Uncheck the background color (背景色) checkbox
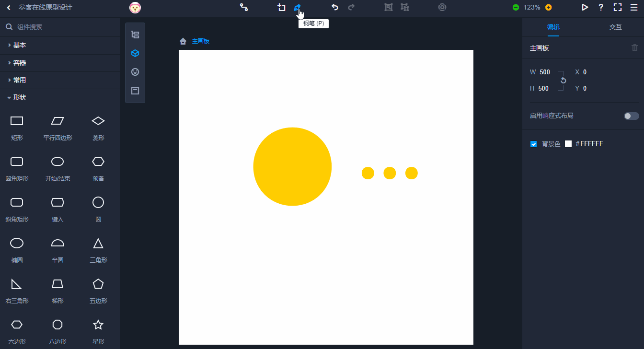 (x=533, y=144)
